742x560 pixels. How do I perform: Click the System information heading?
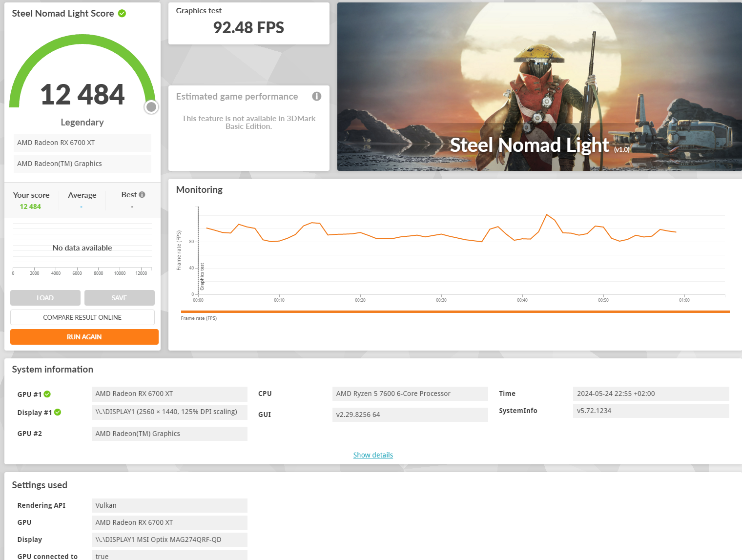[x=53, y=370]
